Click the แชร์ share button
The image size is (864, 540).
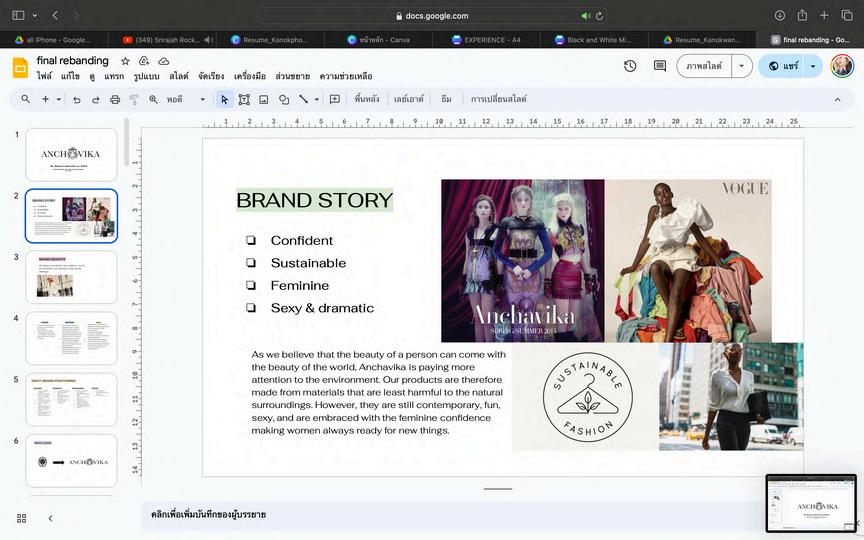pyautogui.click(x=782, y=66)
